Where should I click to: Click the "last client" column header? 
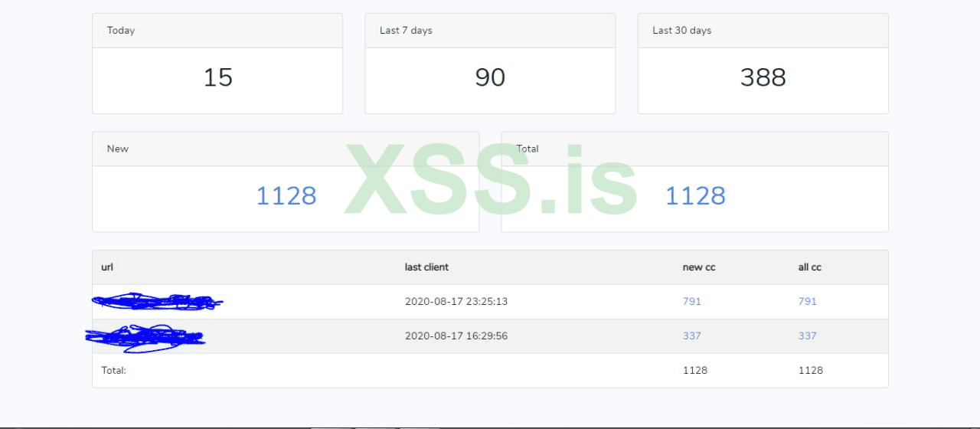point(426,267)
